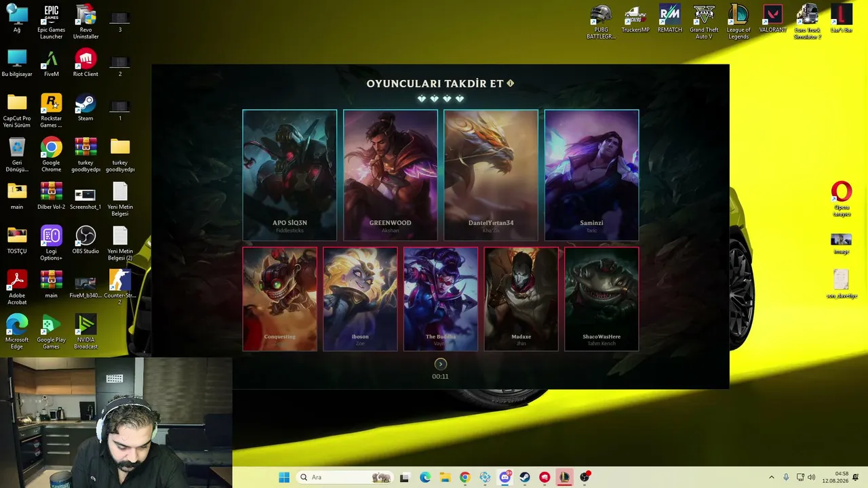Launch the Opera browser desktop shortcut
Viewport: 868px width, 488px height.
(842, 199)
